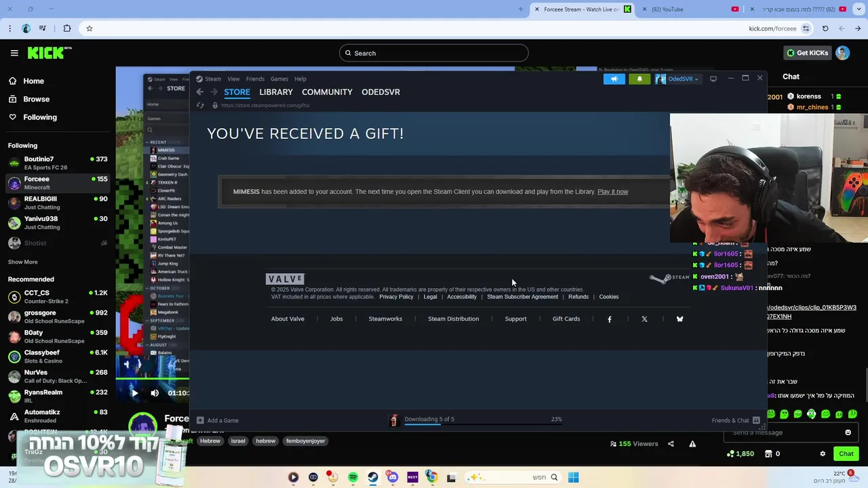Open Gift Cards footer link
The width and height of the screenshot is (868, 488).
tap(566, 319)
